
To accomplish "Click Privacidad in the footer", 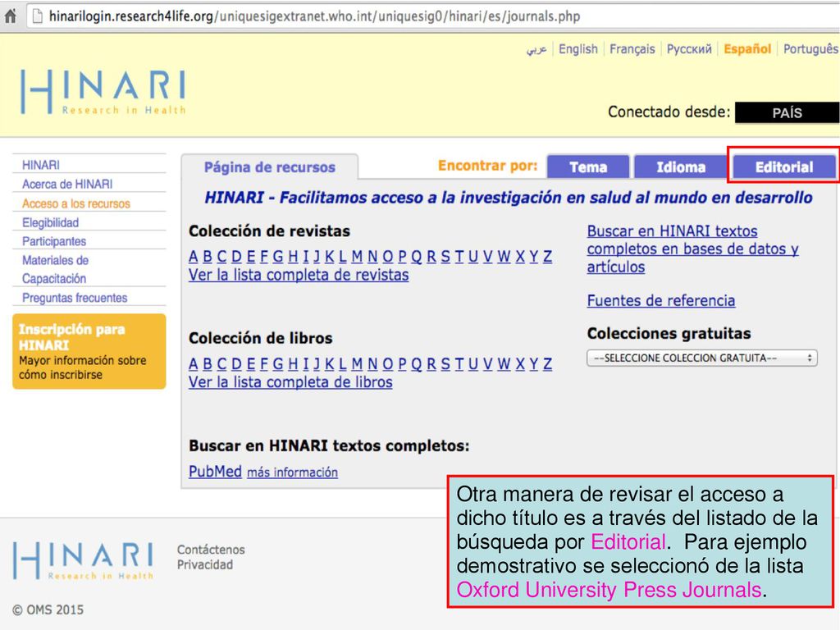I will tap(205, 564).
